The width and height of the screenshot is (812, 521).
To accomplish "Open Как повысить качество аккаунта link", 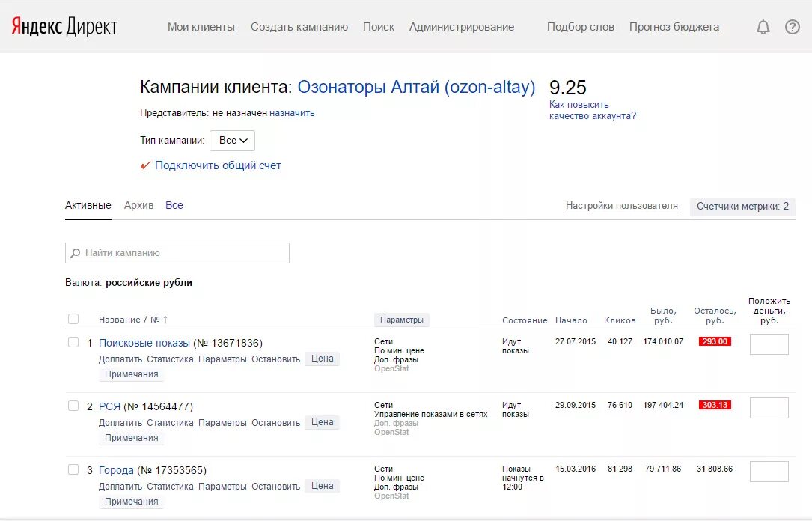I will (x=593, y=110).
